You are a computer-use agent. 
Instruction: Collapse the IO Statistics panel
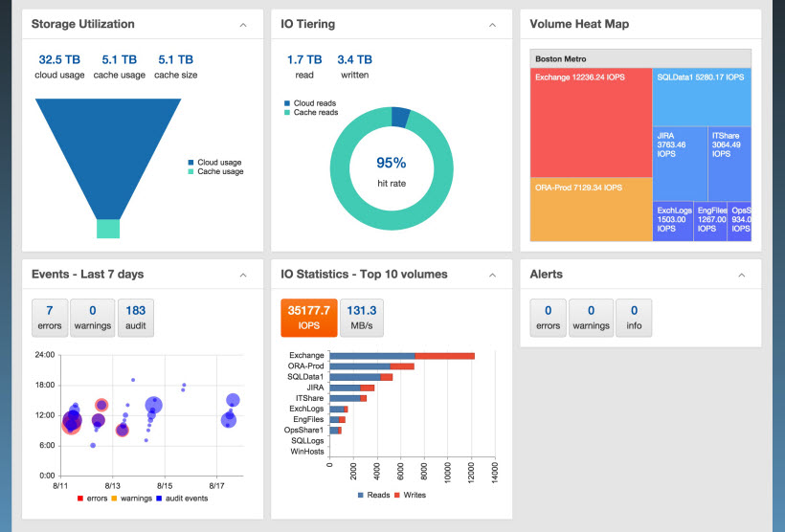coord(492,275)
